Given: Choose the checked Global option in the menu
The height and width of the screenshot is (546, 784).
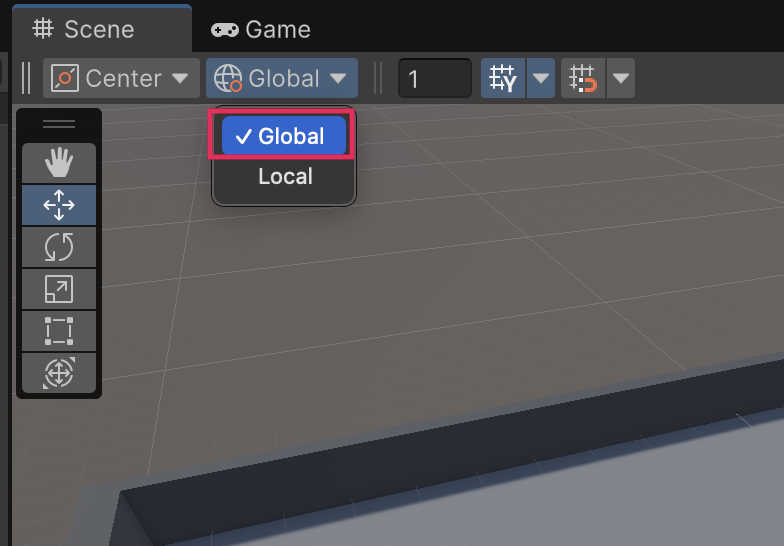Looking at the screenshot, I should 284,136.
